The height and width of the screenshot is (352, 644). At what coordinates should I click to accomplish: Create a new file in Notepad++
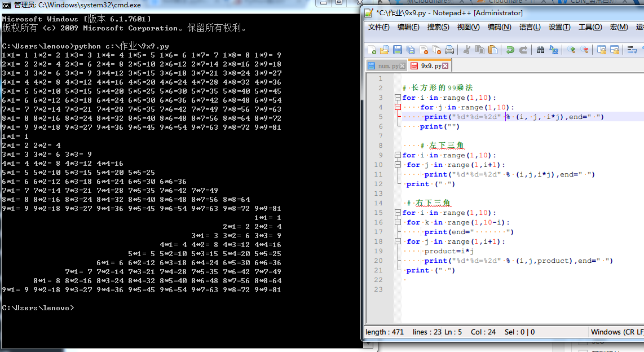pyautogui.click(x=372, y=50)
